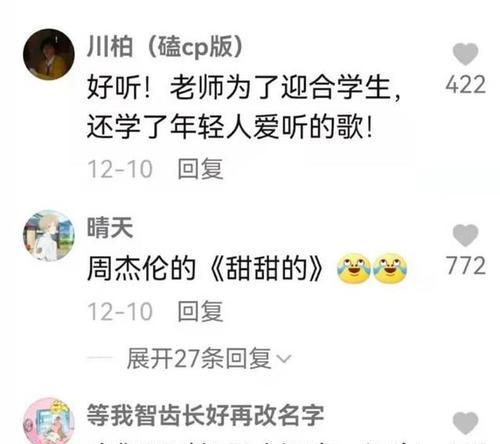Expand the 27 replies via 展开27条回复

[199, 359]
